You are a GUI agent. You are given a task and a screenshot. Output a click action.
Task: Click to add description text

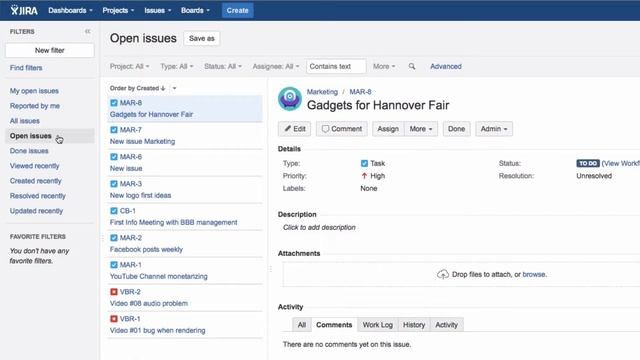tap(319, 227)
